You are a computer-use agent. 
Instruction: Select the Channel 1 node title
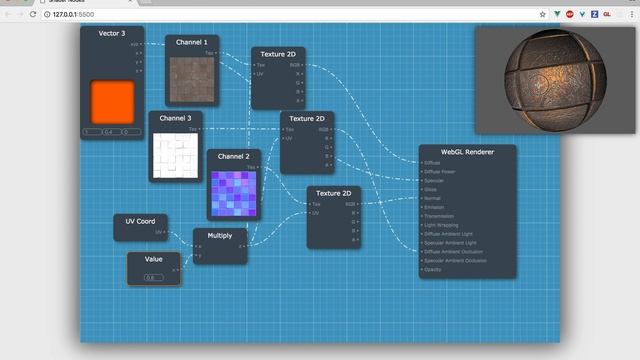(x=191, y=42)
